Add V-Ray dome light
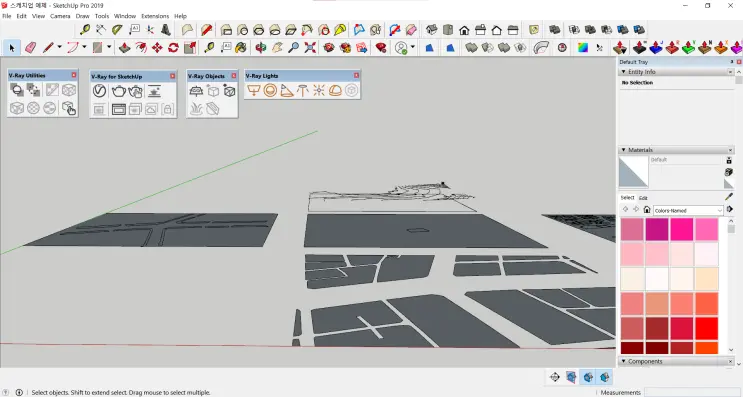The height and width of the screenshot is (397, 743). [x=335, y=90]
